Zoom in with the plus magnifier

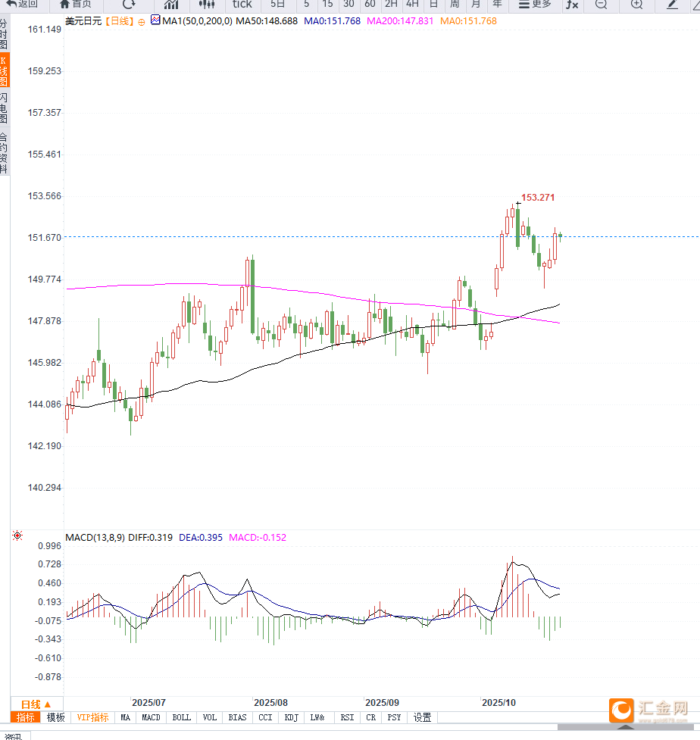636,5
